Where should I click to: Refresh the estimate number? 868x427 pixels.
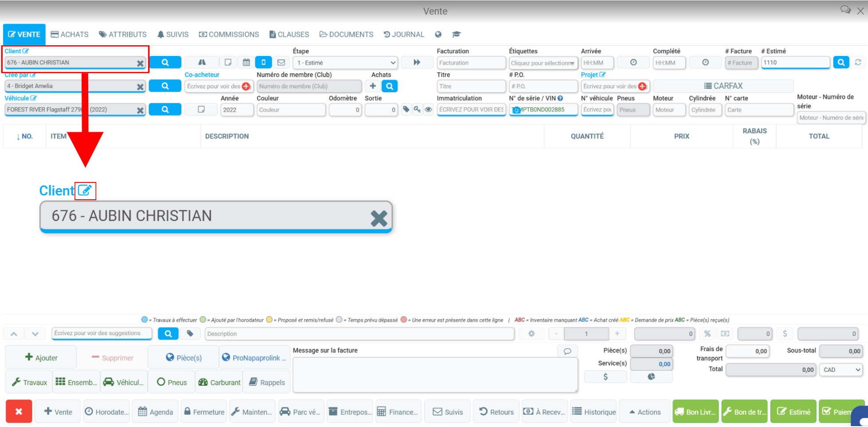click(858, 63)
